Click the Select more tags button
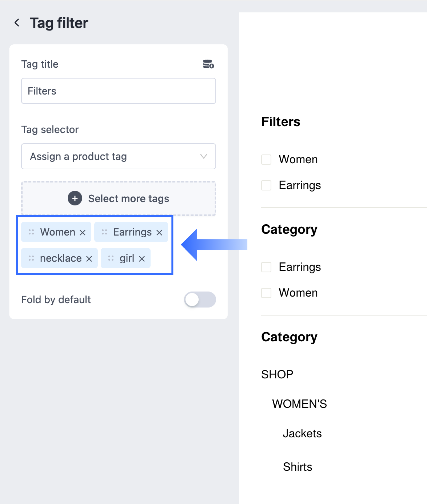The width and height of the screenshot is (427, 504). click(x=118, y=198)
